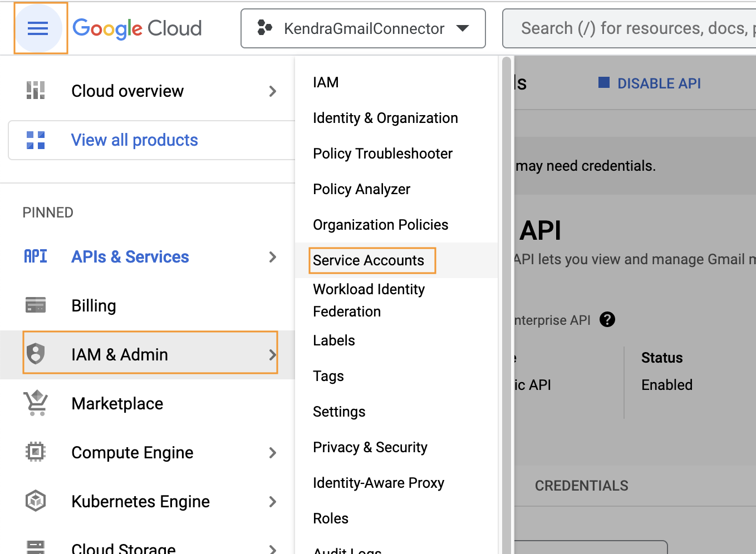Open Privacy & Security
756x554 pixels.
[x=370, y=447]
